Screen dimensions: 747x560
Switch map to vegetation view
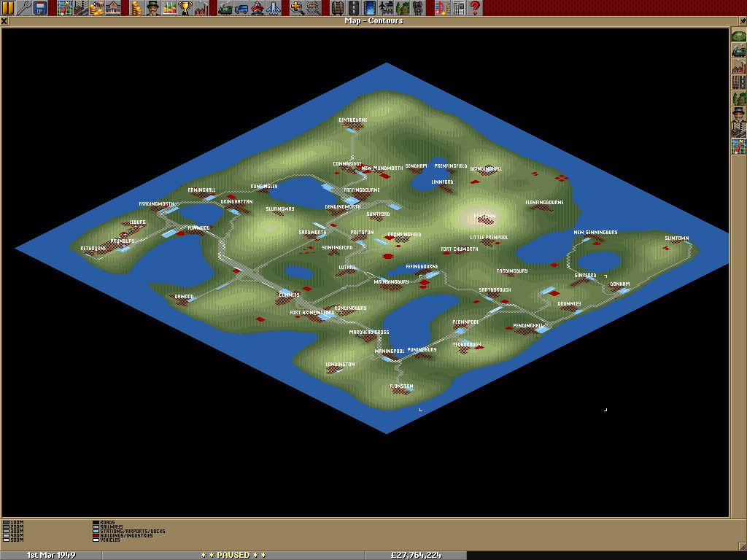(738, 98)
